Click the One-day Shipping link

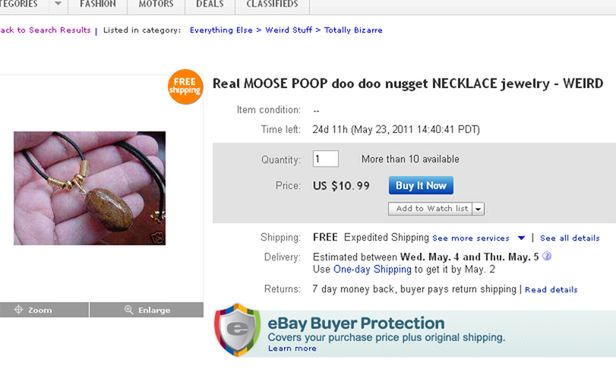point(372,269)
